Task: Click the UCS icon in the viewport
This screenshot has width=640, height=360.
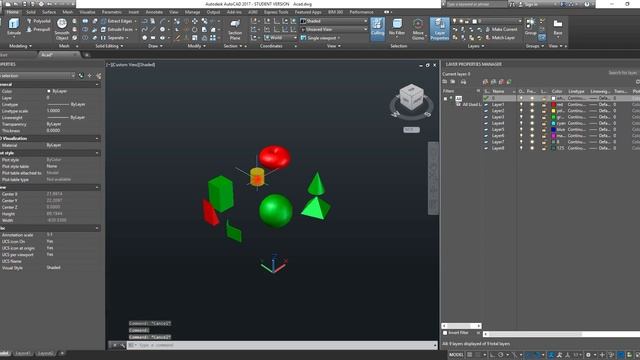Action: 274,264
